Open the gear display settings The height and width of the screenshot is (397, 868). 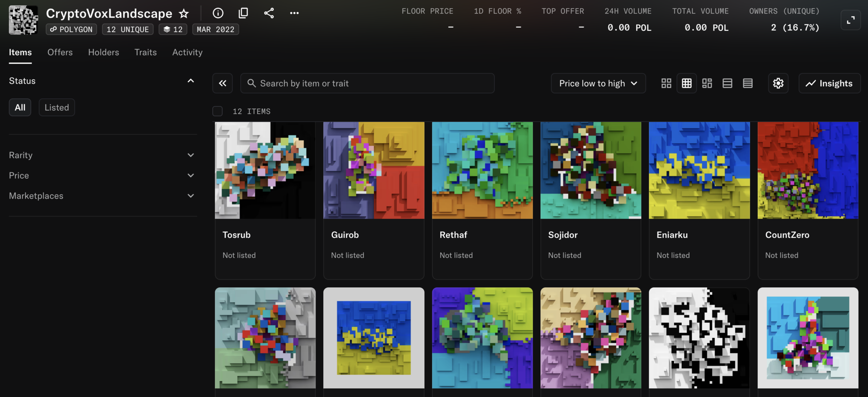tap(778, 83)
